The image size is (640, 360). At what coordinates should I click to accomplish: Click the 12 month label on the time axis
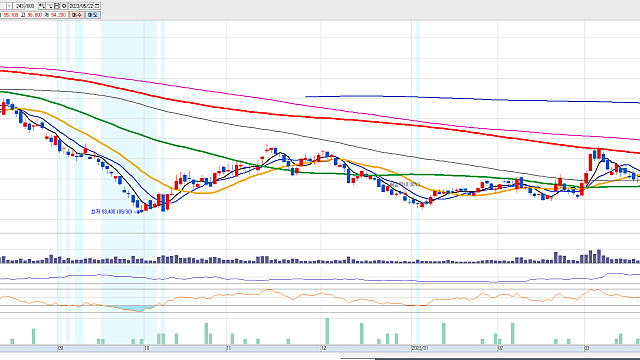(324, 348)
